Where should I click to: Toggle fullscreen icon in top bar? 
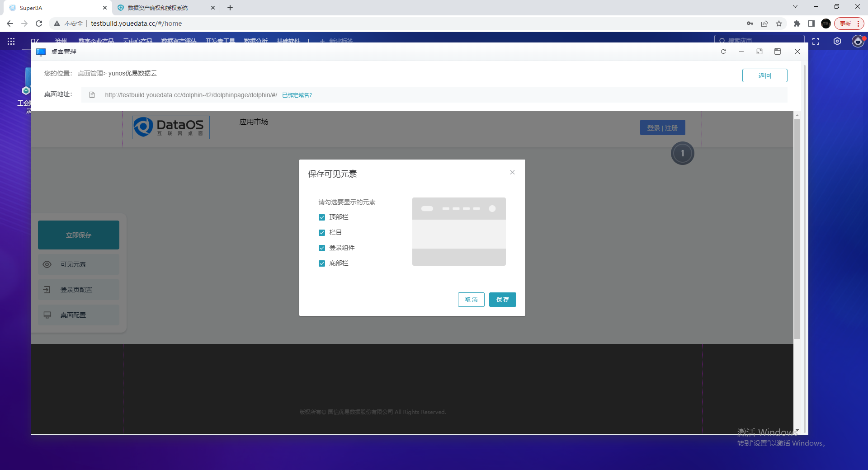point(816,41)
